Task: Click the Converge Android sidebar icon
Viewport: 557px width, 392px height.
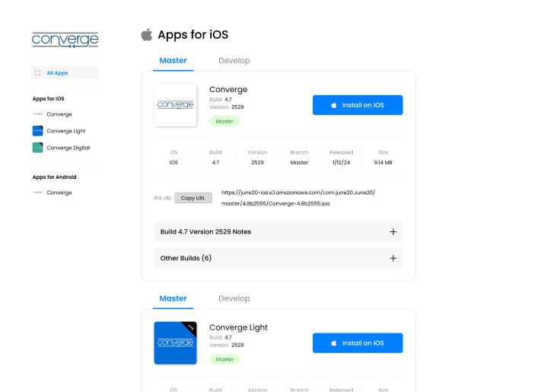Action: (x=37, y=193)
